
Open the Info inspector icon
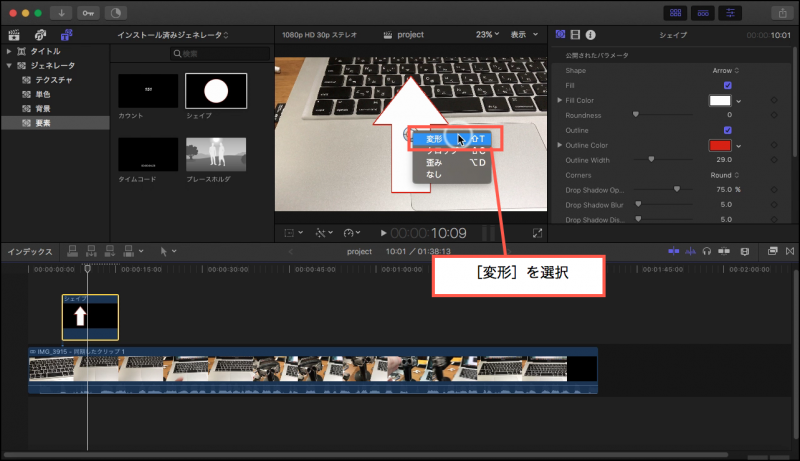tap(590, 35)
